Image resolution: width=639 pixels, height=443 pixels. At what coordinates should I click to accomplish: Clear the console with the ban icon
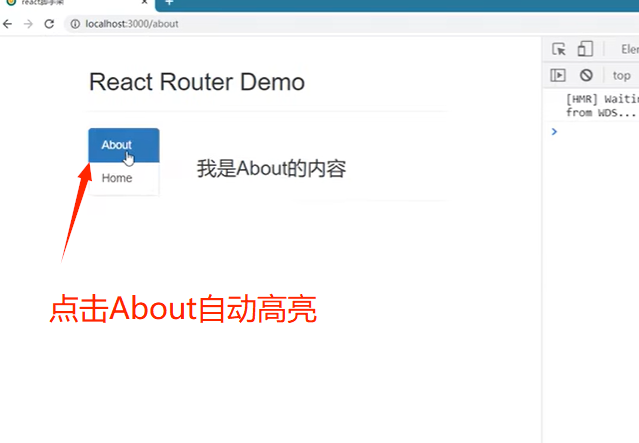click(x=586, y=75)
